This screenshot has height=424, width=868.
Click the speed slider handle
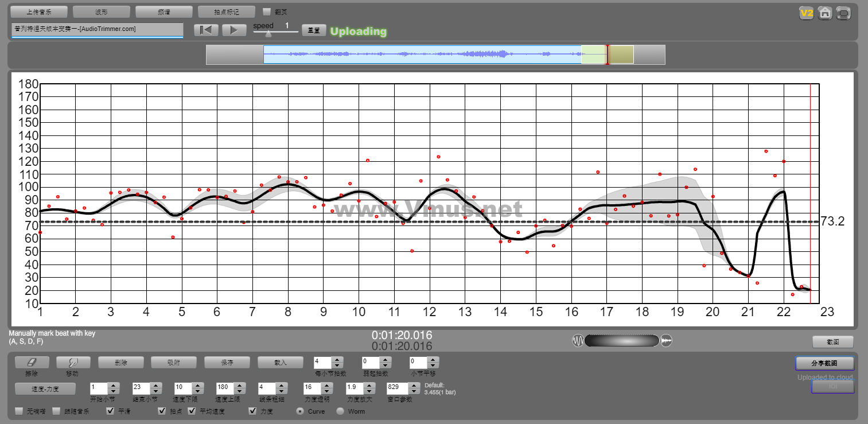[268, 33]
